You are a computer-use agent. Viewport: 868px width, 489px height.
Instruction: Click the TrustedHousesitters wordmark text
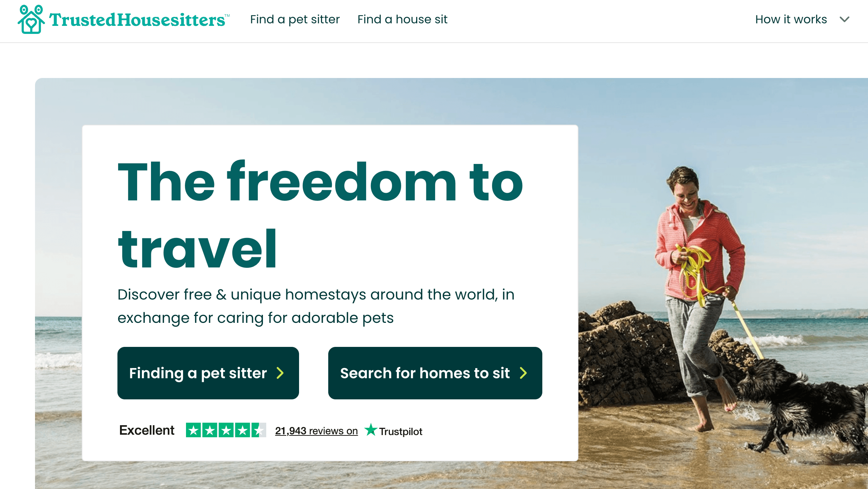click(x=139, y=20)
